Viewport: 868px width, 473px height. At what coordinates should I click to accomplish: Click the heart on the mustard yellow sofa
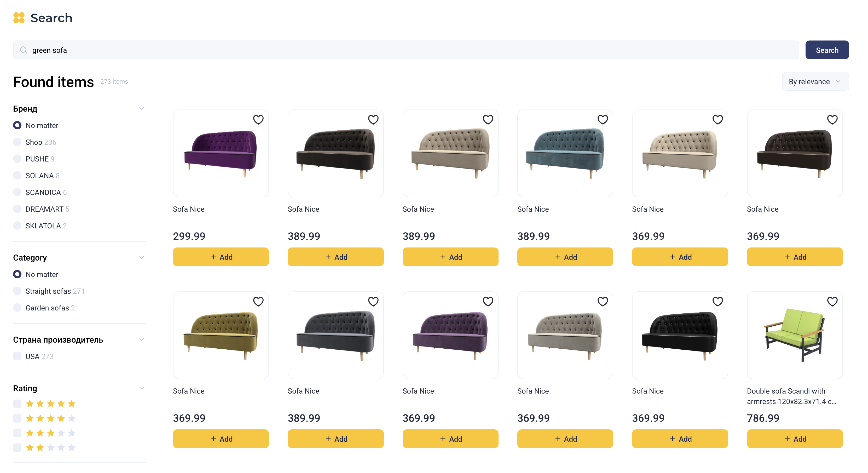point(258,302)
